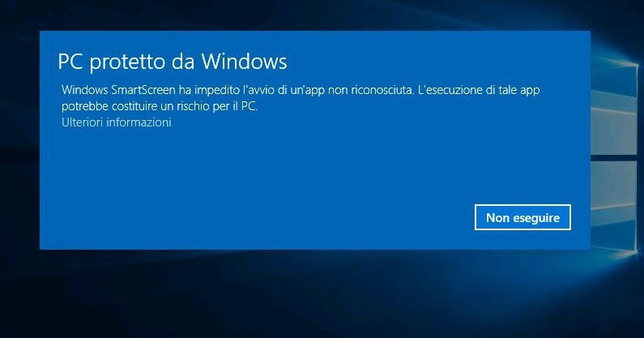
Task: Click the PC protetto da Windows title
Action: pyautogui.click(x=172, y=62)
